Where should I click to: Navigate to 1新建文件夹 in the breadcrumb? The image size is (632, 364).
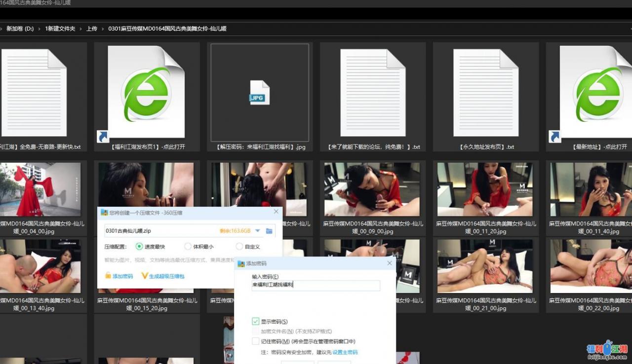[60, 29]
